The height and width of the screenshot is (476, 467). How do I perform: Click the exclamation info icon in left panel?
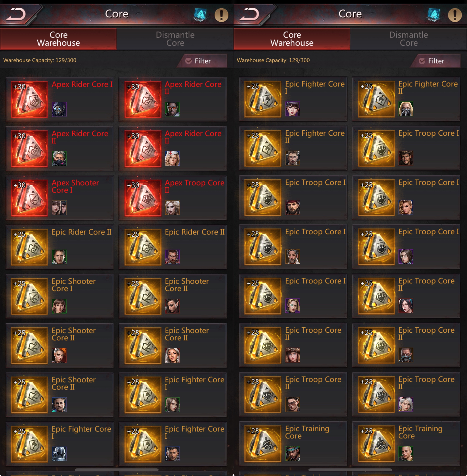pyautogui.click(x=221, y=15)
